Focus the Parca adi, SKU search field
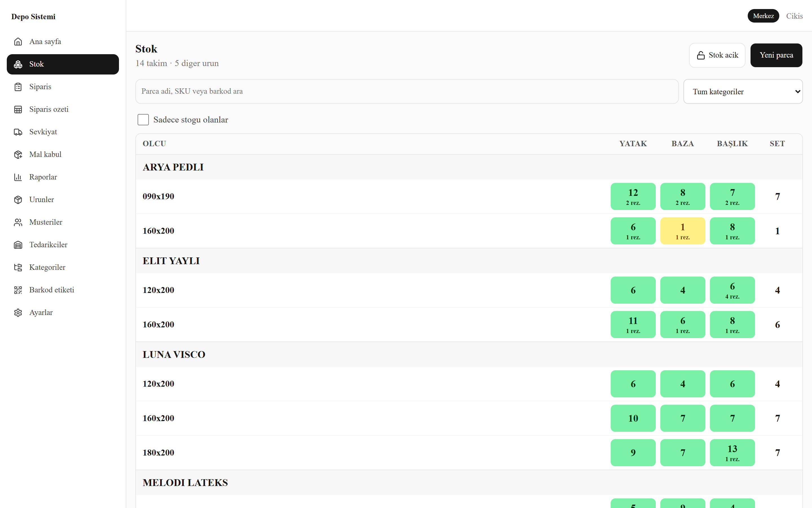812x508 pixels. pos(407,91)
